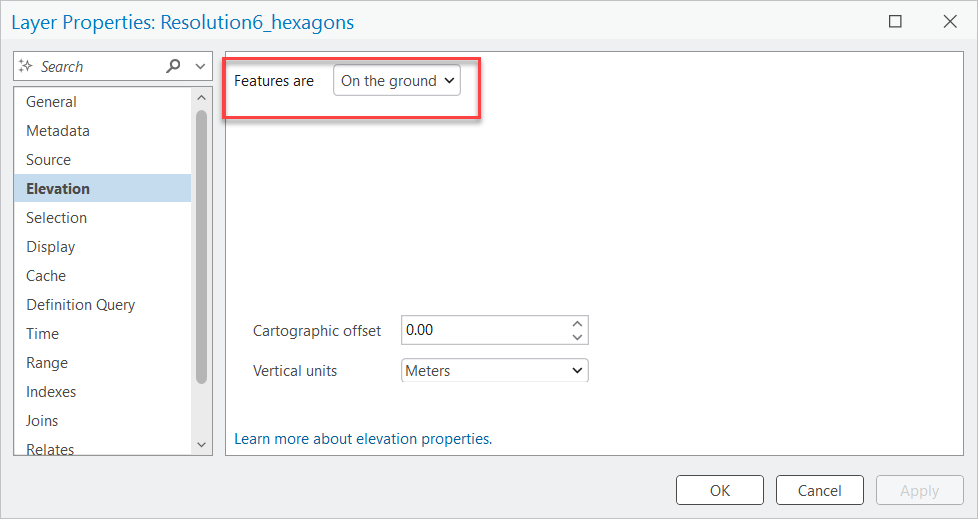The height and width of the screenshot is (519, 978).
Task: Click the search magnifier icon
Action: [x=173, y=65]
